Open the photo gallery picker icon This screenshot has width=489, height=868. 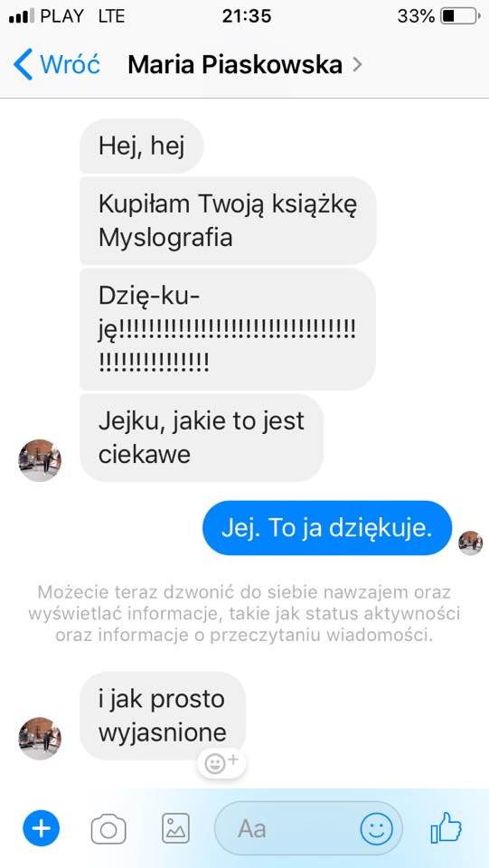176,828
